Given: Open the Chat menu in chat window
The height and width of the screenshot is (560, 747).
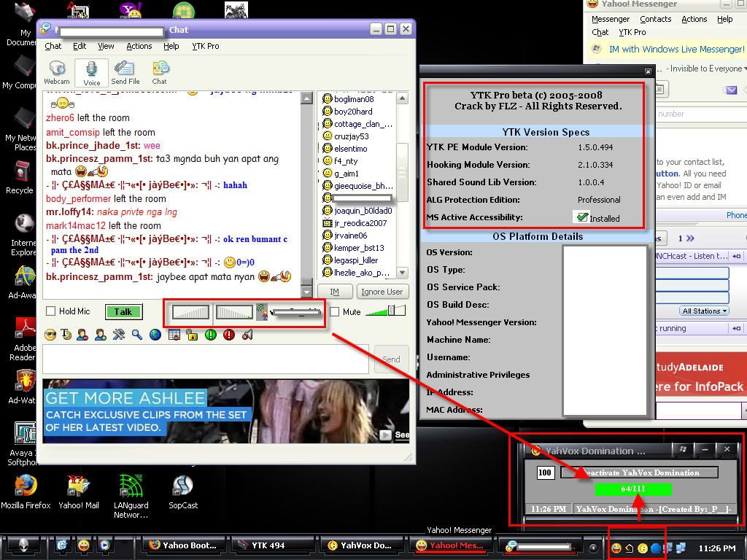Looking at the screenshot, I should pos(53,46).
